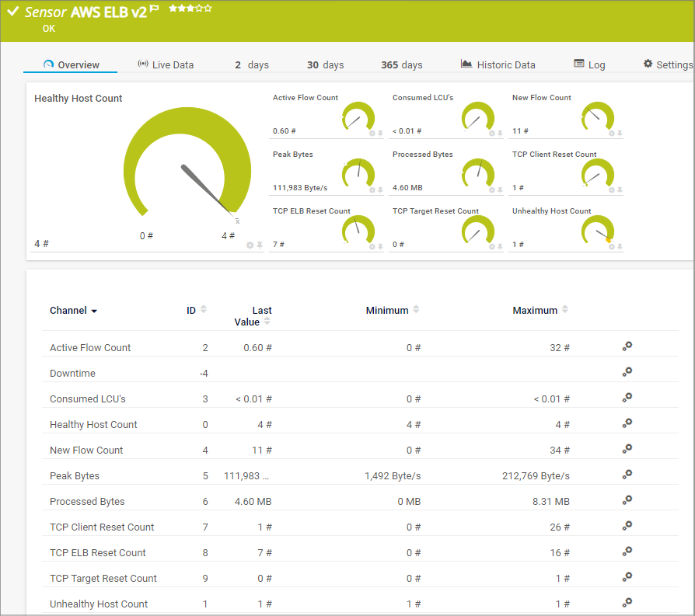The width and height of the screenshot is (695, 616).
Task: Sort table by Channel column arrow
Action: click(94, 311)
